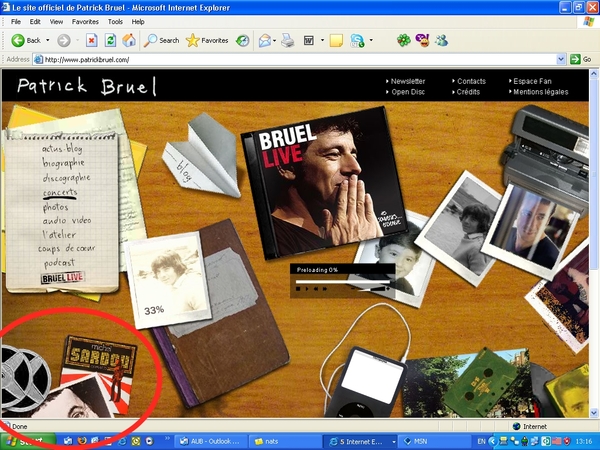Open the View menu
Image resolution: width=600 pixels, height=450 pixels.
tap(56, 22)
